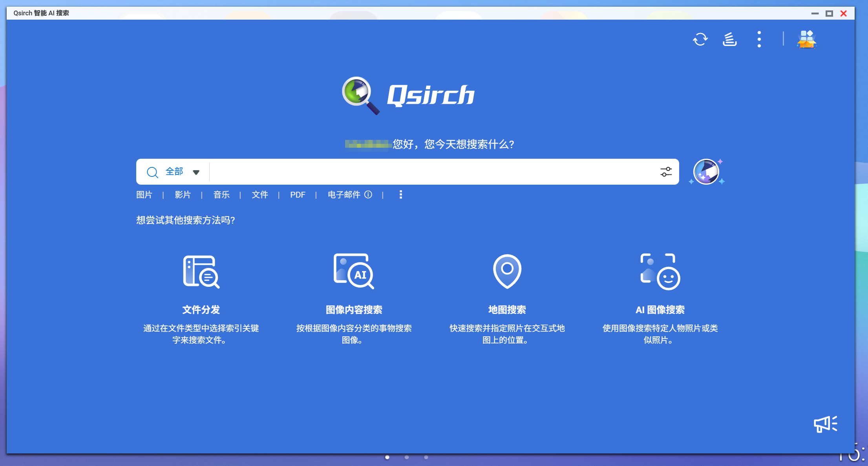Select the 图片 filter

pos(144,194)
